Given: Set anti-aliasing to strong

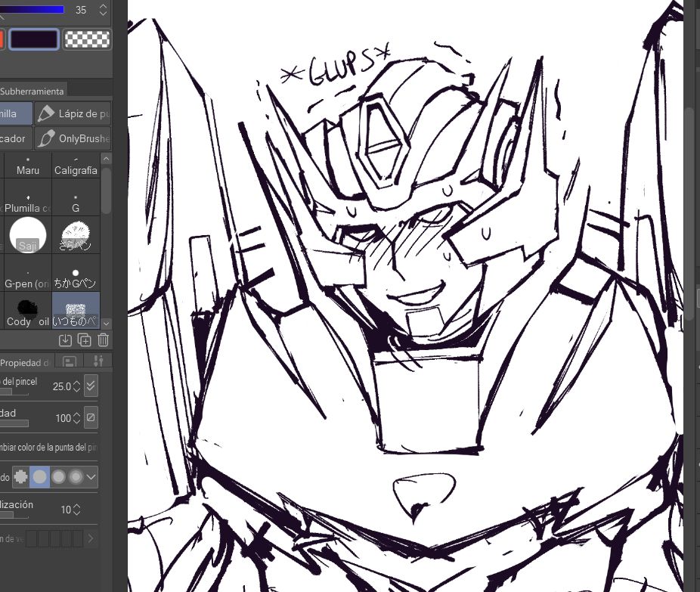Looking at the screenshot, I should 76,477.
